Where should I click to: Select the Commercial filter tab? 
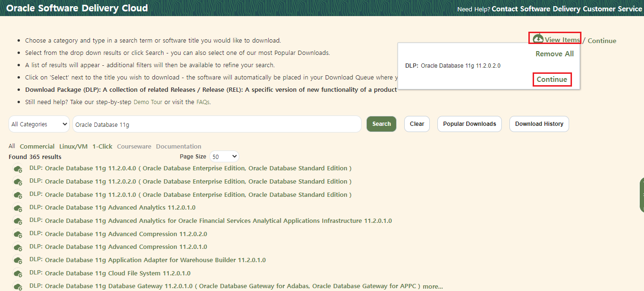click(37, 147)
